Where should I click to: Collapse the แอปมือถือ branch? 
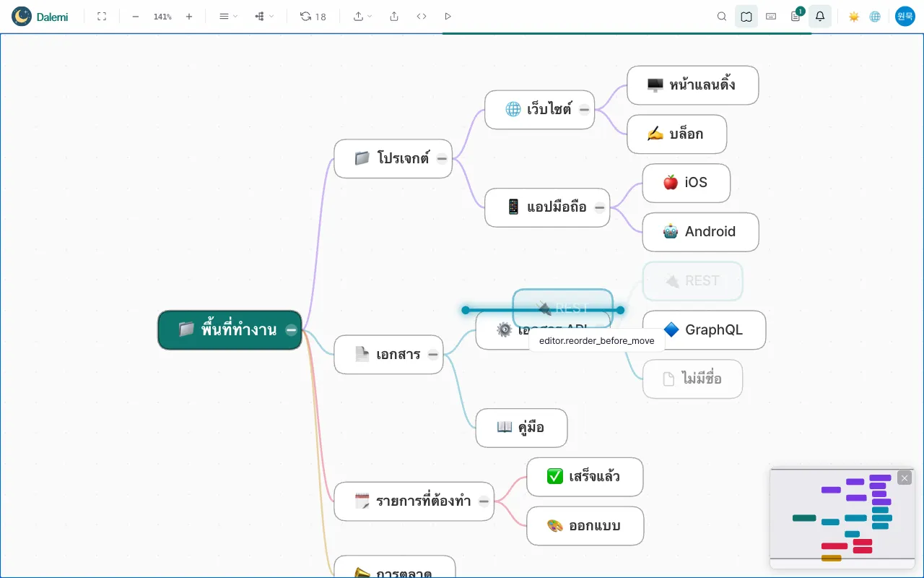click(599, 207)
